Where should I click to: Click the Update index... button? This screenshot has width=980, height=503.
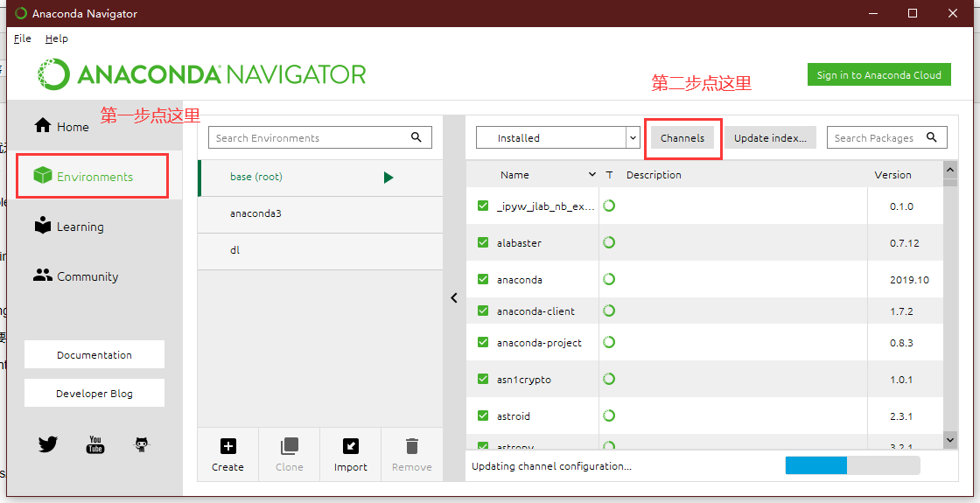click(770, 137)
